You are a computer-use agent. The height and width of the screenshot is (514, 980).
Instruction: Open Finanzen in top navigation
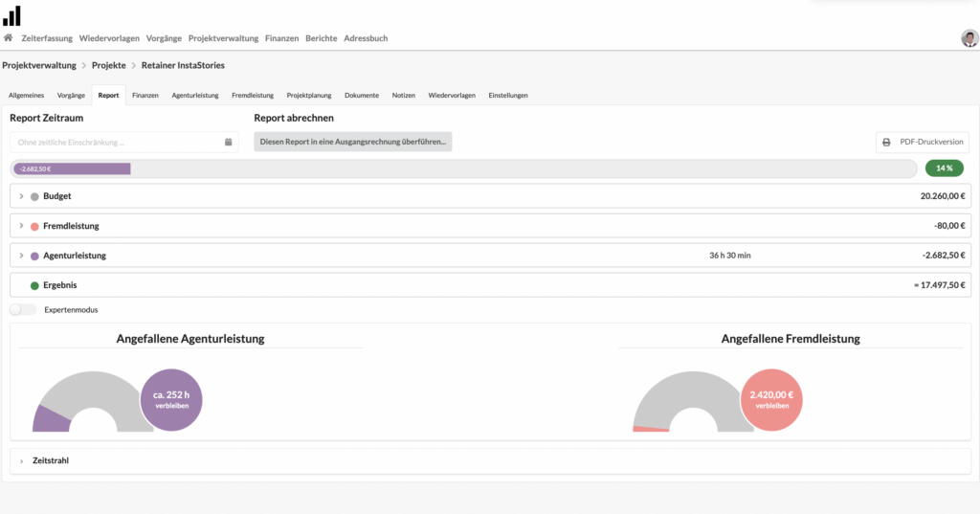pyautogui.click(x=282, y=38)
